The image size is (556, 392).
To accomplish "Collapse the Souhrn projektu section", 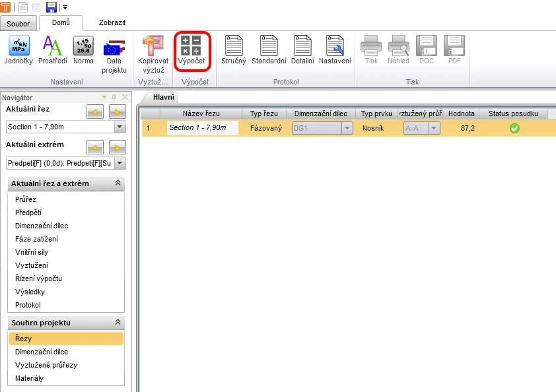I will (118, 322).
